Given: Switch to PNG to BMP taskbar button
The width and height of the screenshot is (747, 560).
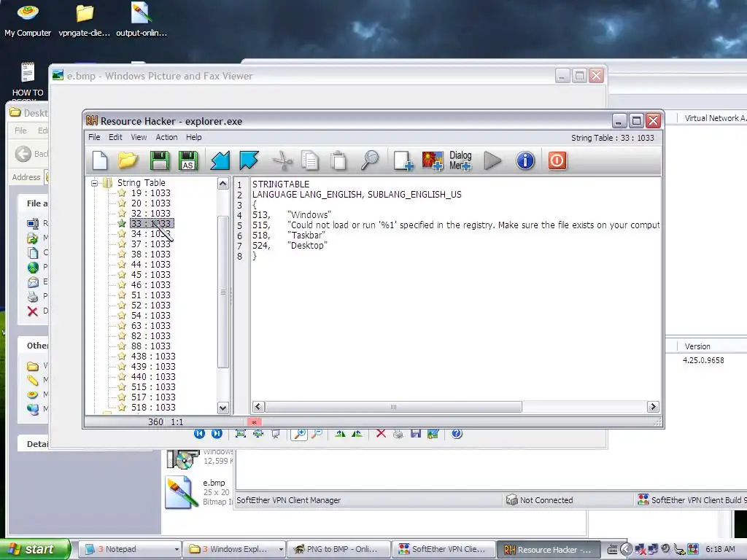Looking at the screenshot, I should click(339, 549).
